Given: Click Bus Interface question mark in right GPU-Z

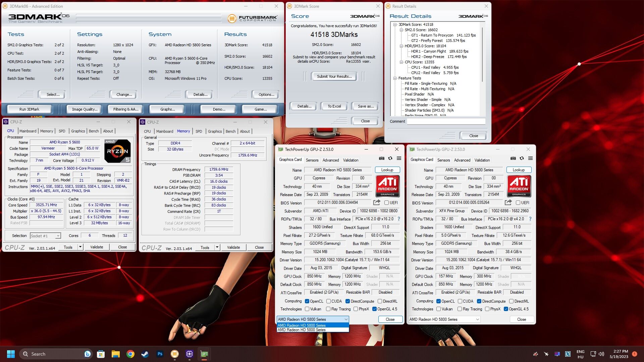Looking at the screenshot, I should coord(530,219).
